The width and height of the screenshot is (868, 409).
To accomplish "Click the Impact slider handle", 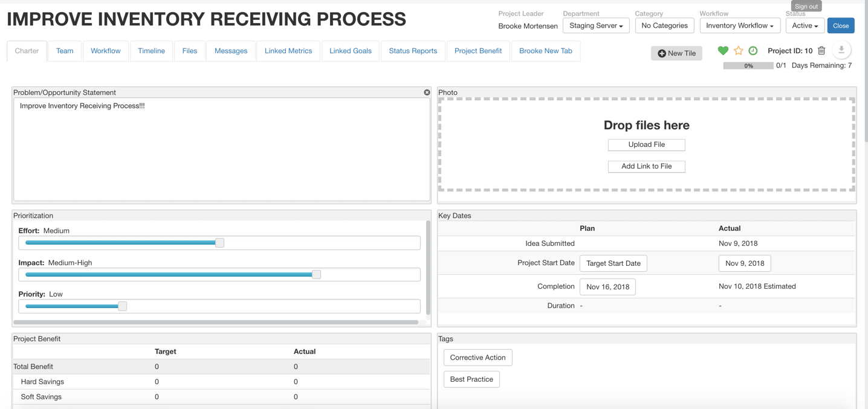I will [x=316, y=274].
